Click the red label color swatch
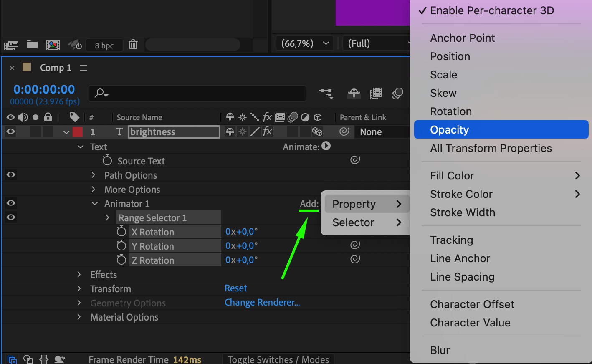Image resolution: width=592 pixels, height=364 pixels. (78, 132)
